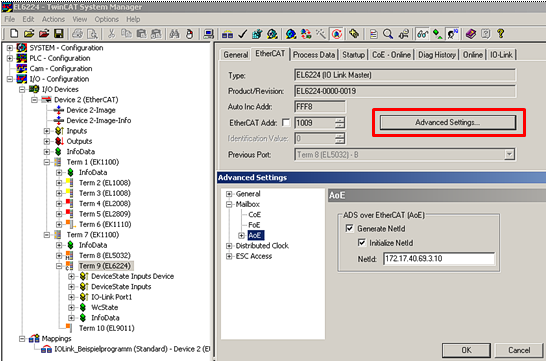The height and width of the screenshot is (361, 546).
Task: Click the Check Configuration checkmark icon
Action: click(242, 34)
